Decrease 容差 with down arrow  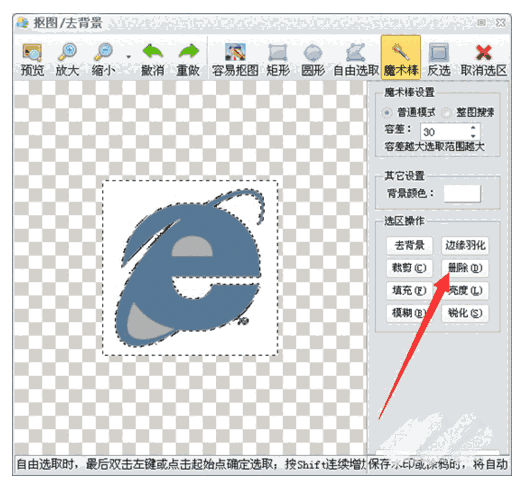click(474, 136)
